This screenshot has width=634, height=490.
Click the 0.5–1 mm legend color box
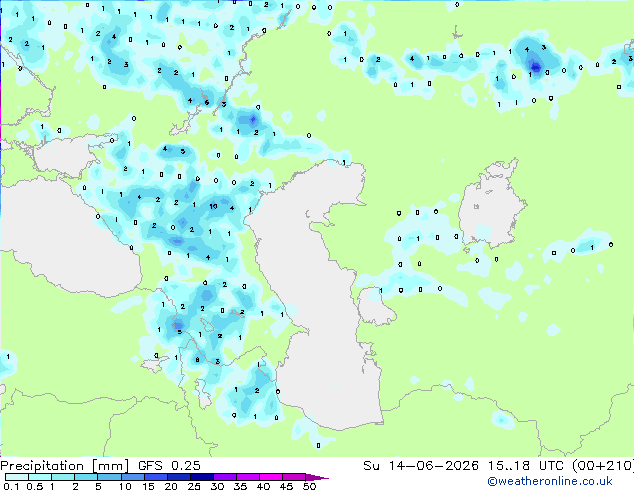pyautogui.click(x=40, y=477)
